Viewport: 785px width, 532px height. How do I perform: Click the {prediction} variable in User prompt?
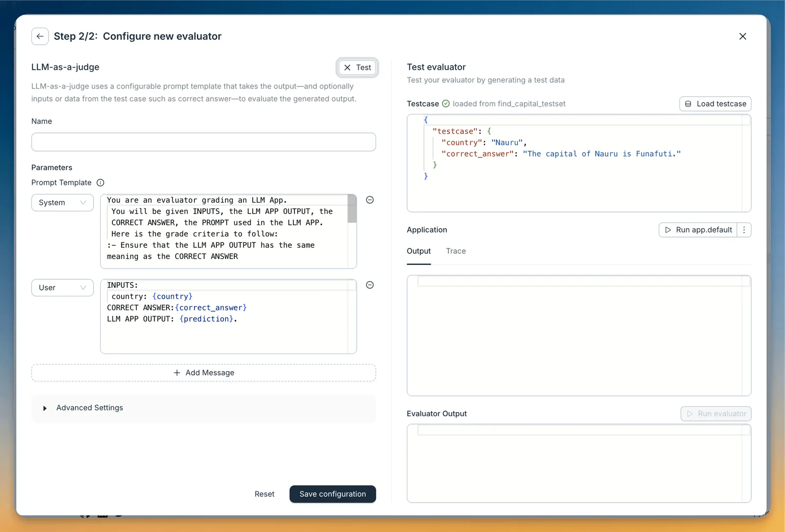207,319
